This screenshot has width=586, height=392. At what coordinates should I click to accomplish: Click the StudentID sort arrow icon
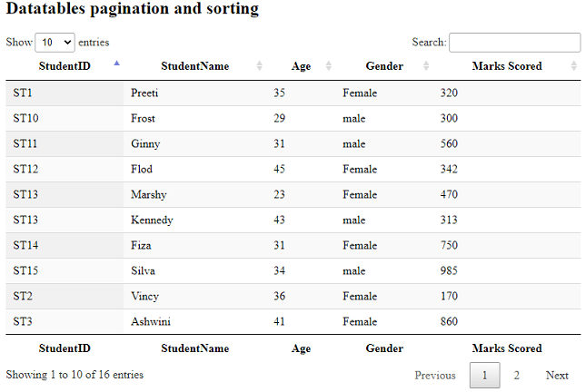116,64
